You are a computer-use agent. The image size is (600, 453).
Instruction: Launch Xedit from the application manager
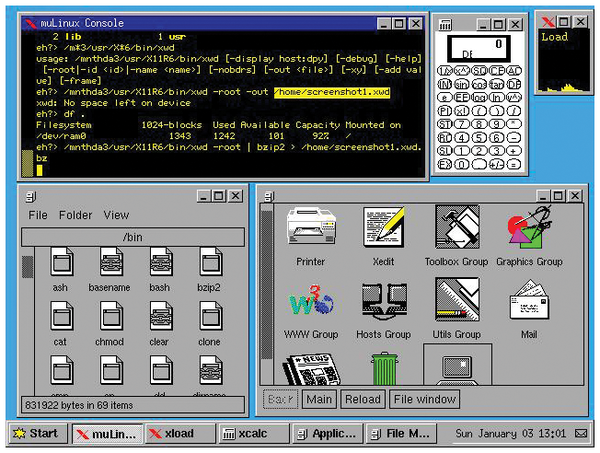[x=383, y=227]
